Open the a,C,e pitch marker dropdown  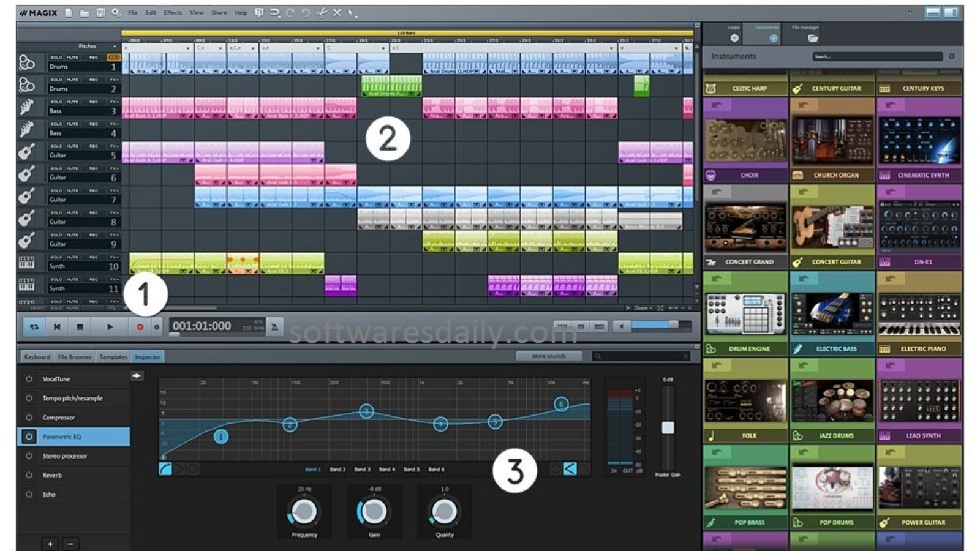[x=253, y=48]
